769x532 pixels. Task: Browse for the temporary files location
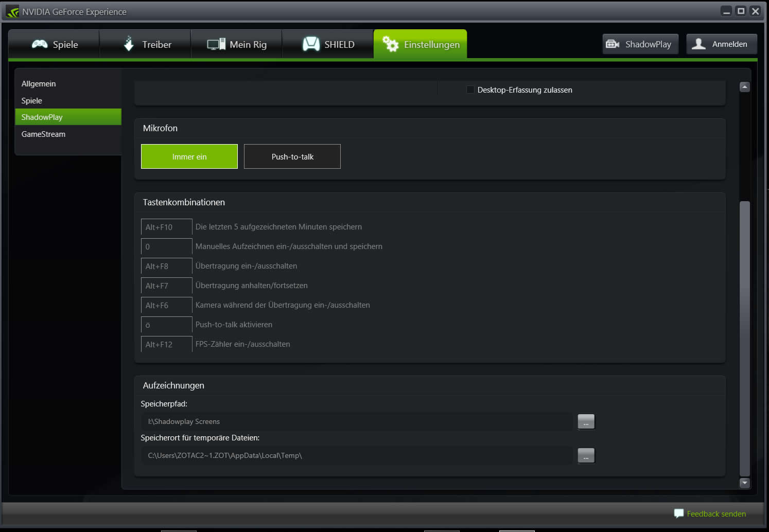point(586,455)
